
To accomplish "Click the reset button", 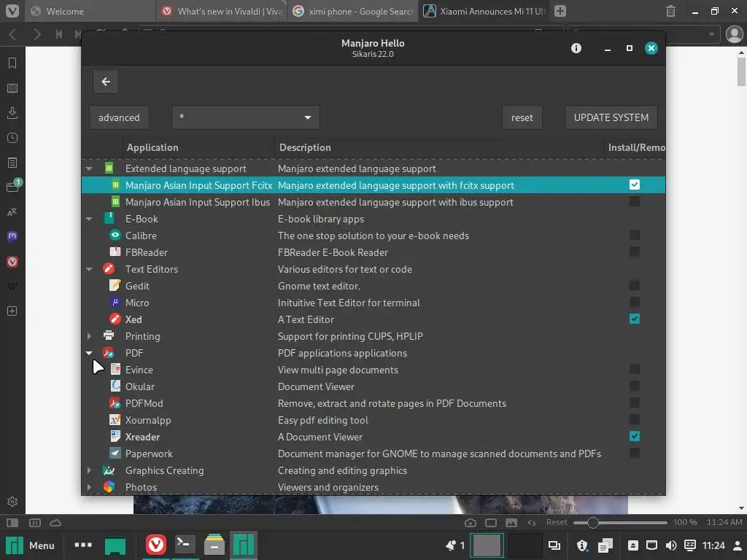I will click(522, 117).
